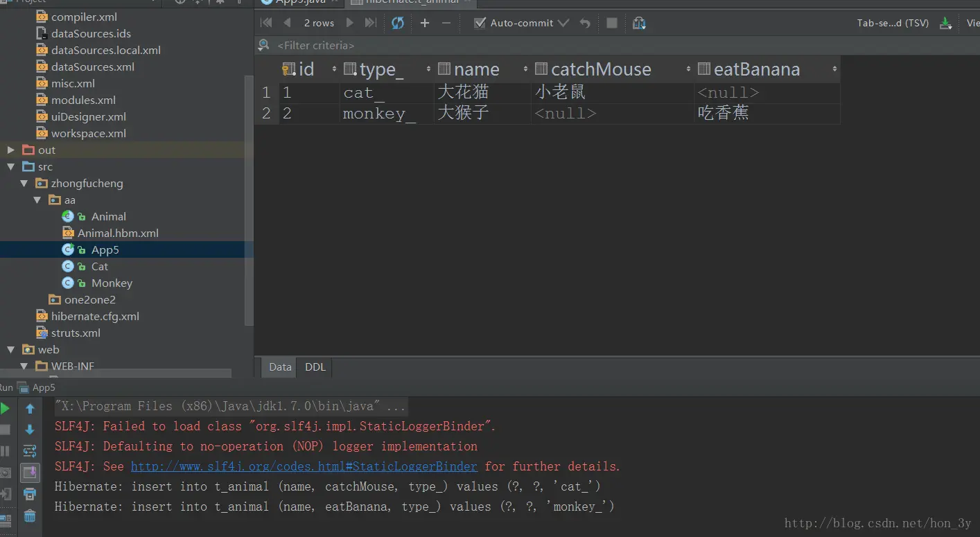Open the slf4j.org codes link

(303, 466)
